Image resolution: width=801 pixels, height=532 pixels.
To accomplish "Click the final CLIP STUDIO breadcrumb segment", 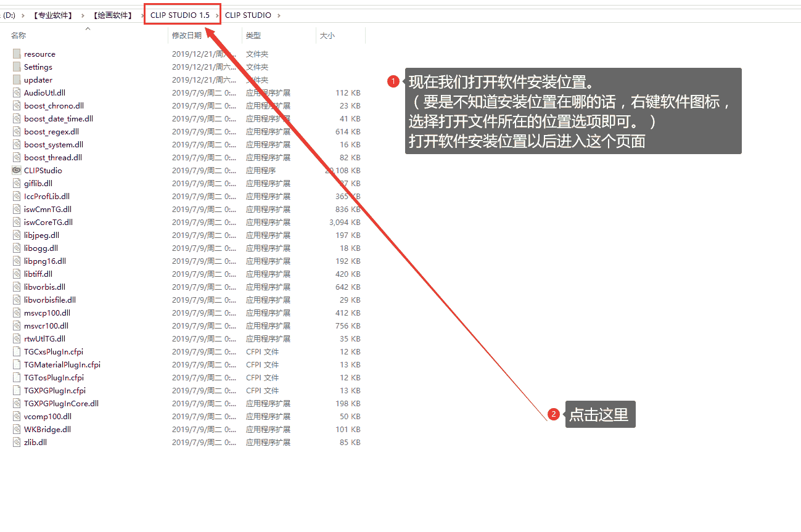I will pyautogui.click(x=248, y=15).
